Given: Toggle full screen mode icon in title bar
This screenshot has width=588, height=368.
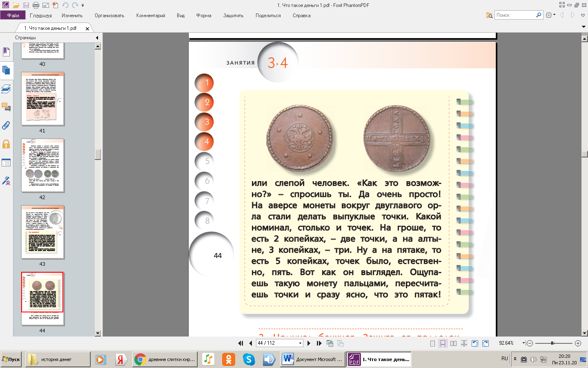Looking at the screenshot, I should [562, 5].
